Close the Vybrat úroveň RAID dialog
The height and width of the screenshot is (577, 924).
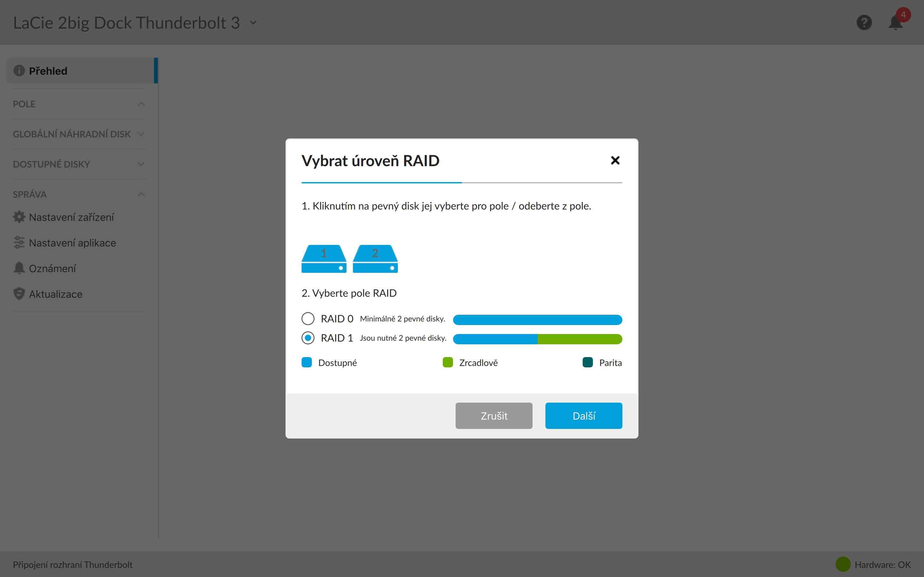coord(615,160)
